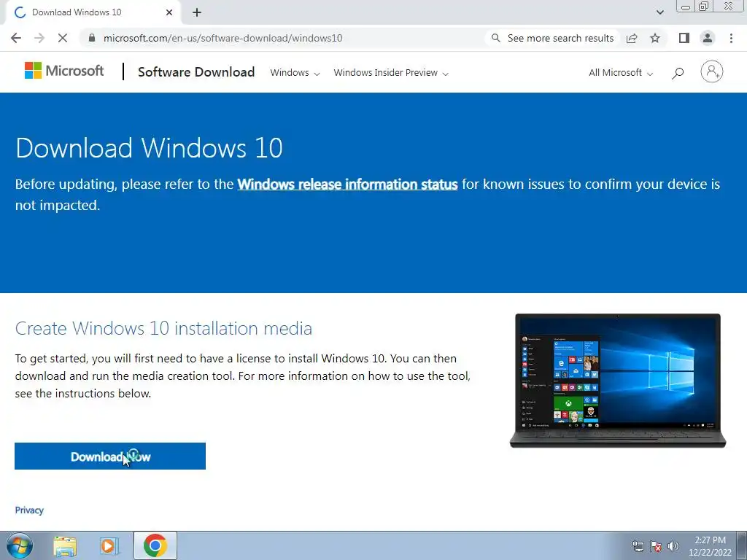Close the Download Windows 10 tab

click(x=169, y=12)
